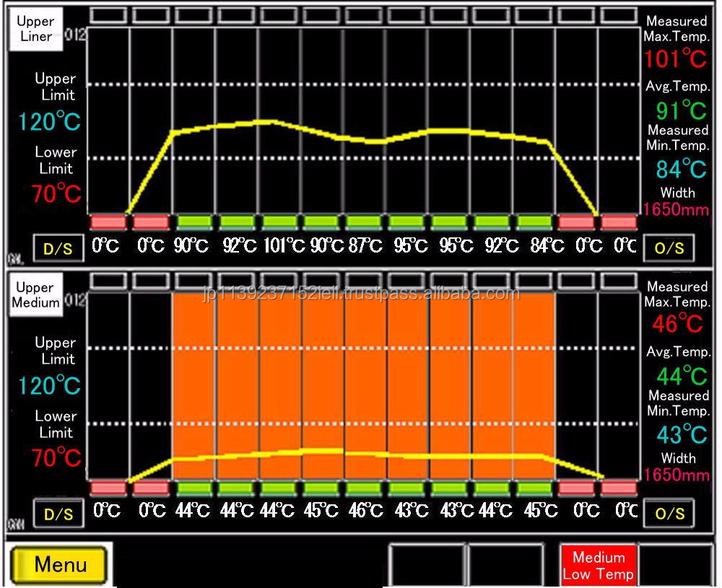Click the orange bar above 45°C center zone
The image size is (722, 588).
coord(323,361)
